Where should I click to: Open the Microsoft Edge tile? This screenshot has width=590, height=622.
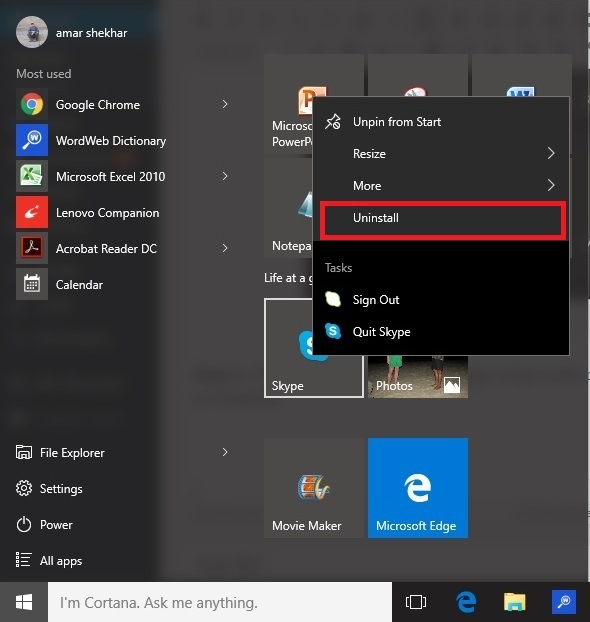pyautogui.click(x=418, y=488)
